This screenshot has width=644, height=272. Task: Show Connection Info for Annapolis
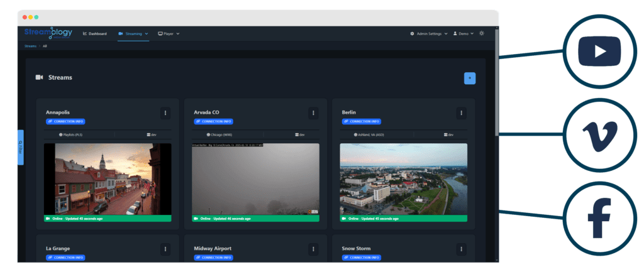click(x=65, y=121)
